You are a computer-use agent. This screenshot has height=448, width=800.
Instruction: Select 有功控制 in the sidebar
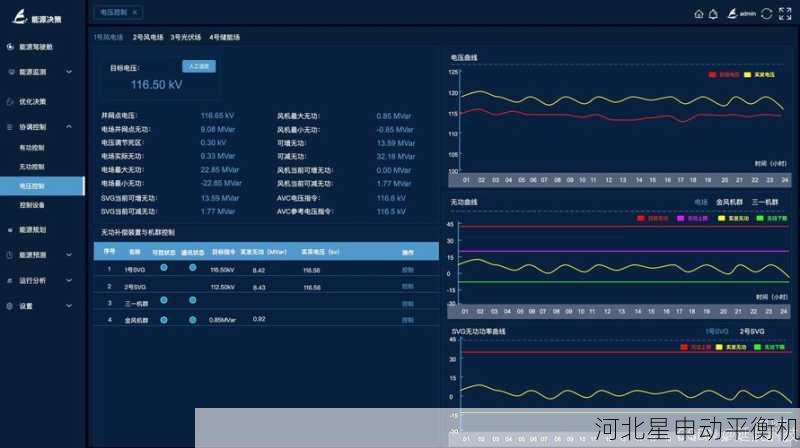point(32,148)
